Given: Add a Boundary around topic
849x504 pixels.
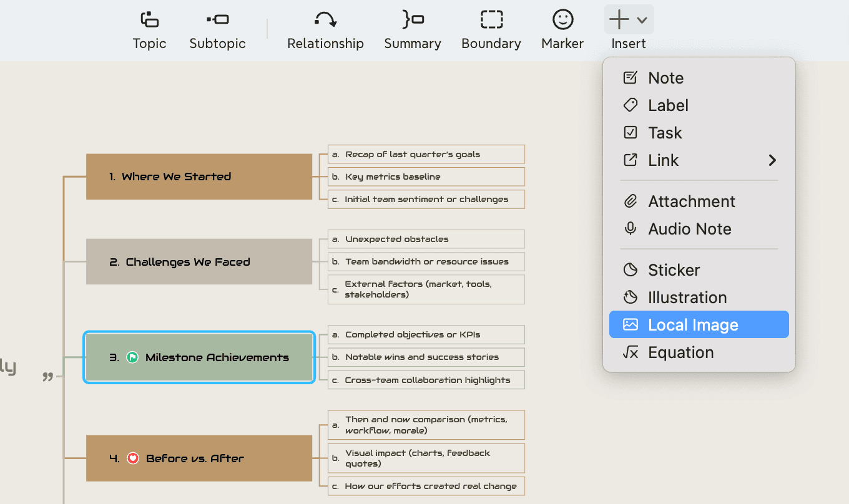Looking at the screenshot, I should click(491, 31).
